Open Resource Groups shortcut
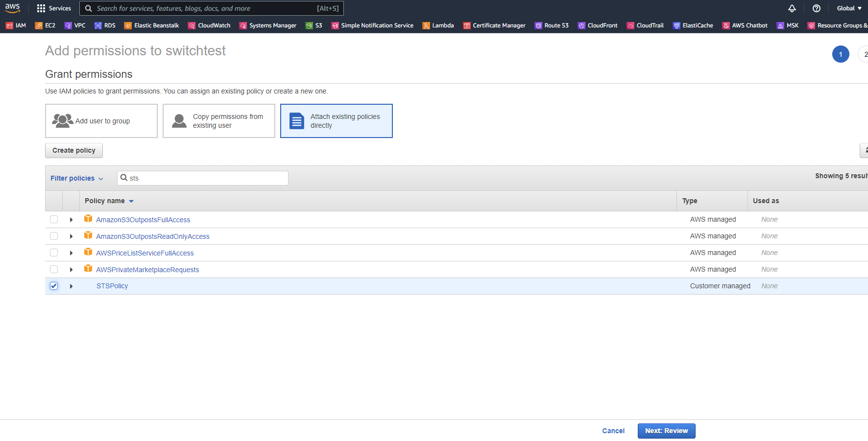This screenshot has height=441, width=868. click(838, 25)
